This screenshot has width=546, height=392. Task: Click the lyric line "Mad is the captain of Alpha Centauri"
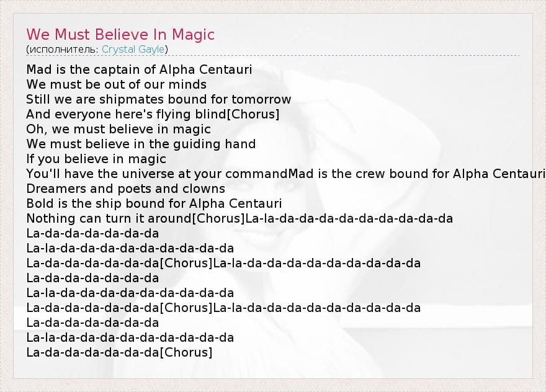click(139, 69)
